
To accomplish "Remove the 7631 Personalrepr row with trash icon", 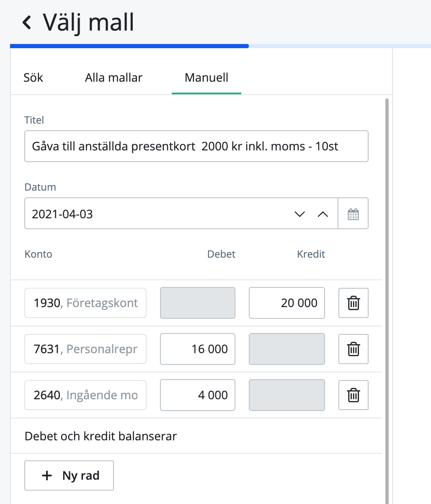I will (x=353, y=349).
